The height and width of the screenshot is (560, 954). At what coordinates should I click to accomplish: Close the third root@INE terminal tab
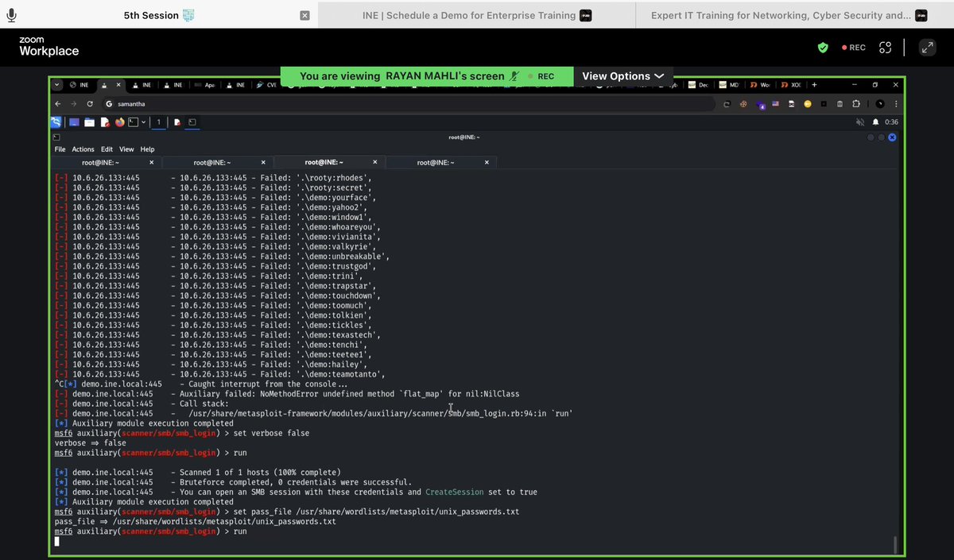coord(374,162)
